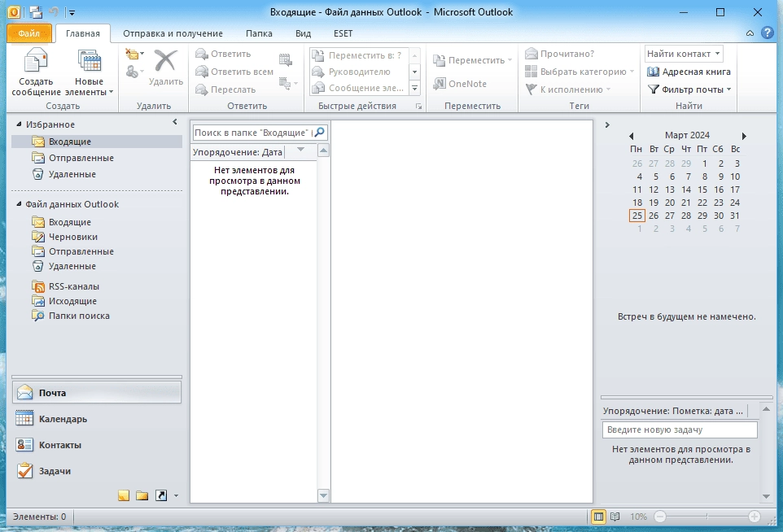
Task: Open the File tab
Action: pos(29,33)
